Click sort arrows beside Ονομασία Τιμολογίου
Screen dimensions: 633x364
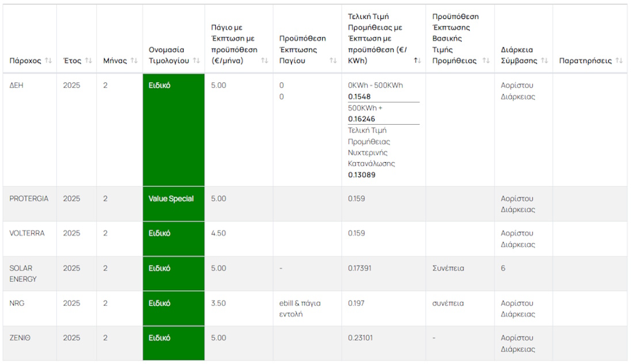click(x=197, y=61)
